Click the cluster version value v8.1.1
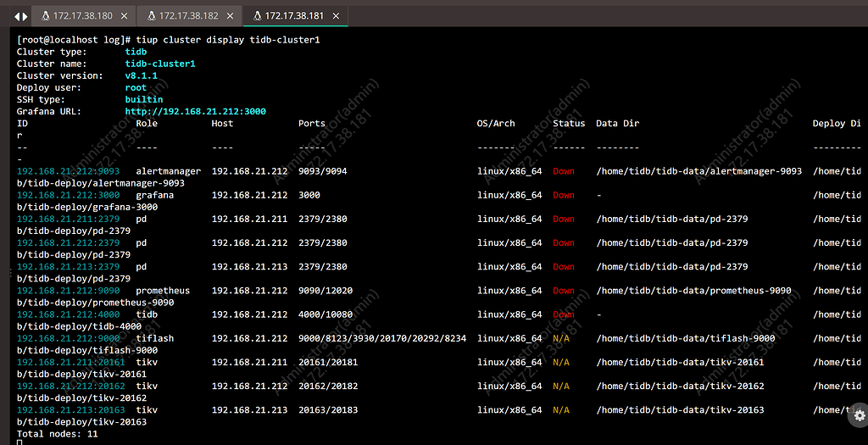Image resolution: width=868 pixels, height=445 pixels. tap(142, 75)
